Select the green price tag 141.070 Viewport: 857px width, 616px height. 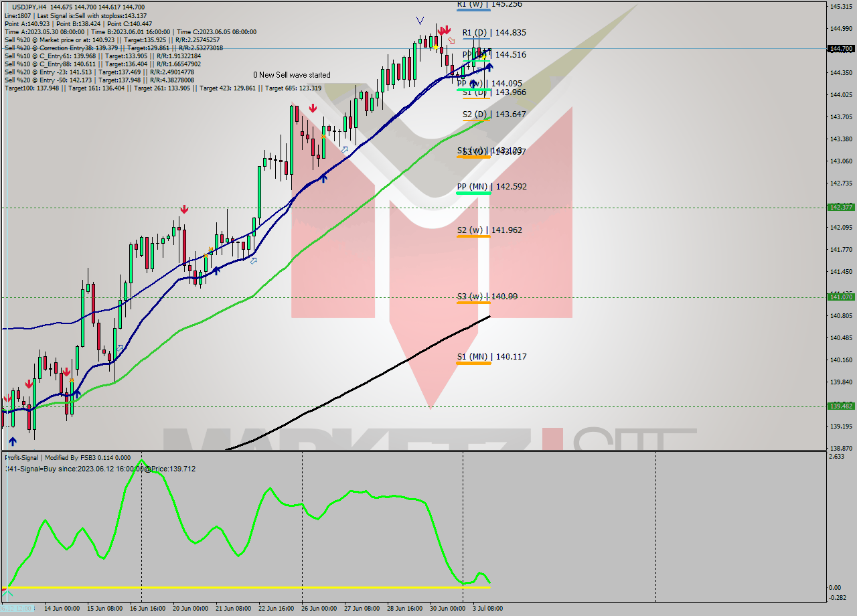[841, 297]
